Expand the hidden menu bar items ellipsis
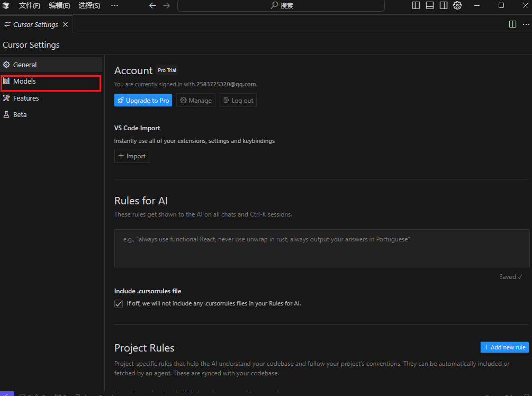 [x=115, y=5]
